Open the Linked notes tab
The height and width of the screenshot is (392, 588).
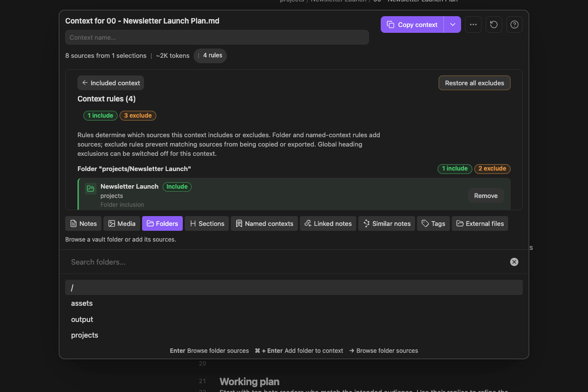(x=328, y=223)
